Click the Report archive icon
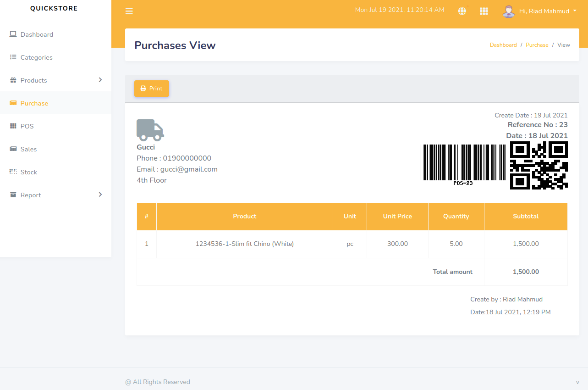Viewport: 588px width, 390px height. point(13,195)
